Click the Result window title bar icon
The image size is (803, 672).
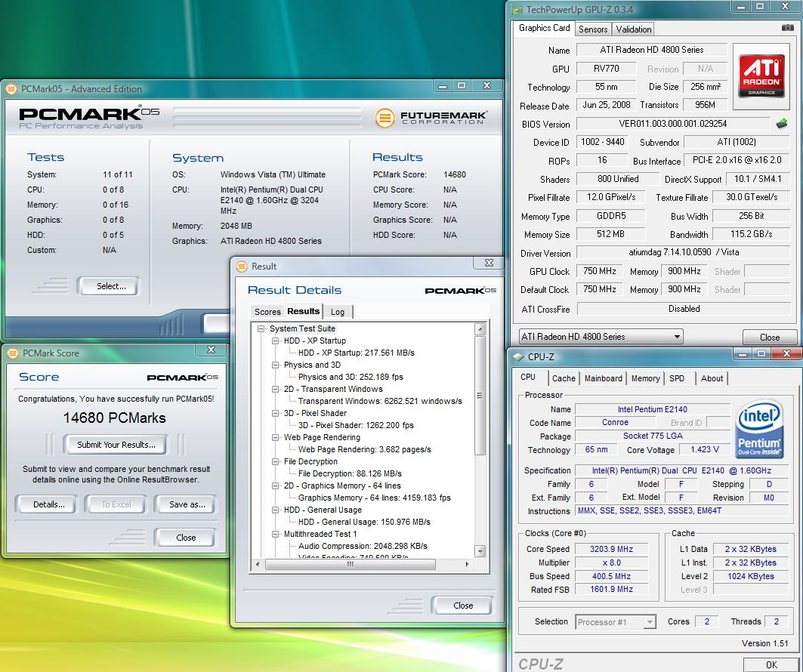(242, 267)
